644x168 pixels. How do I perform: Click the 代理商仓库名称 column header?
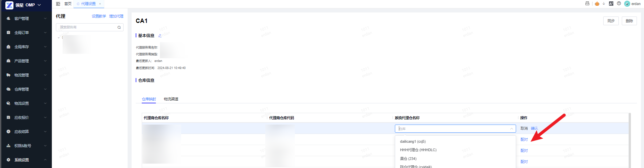point(156,118)
